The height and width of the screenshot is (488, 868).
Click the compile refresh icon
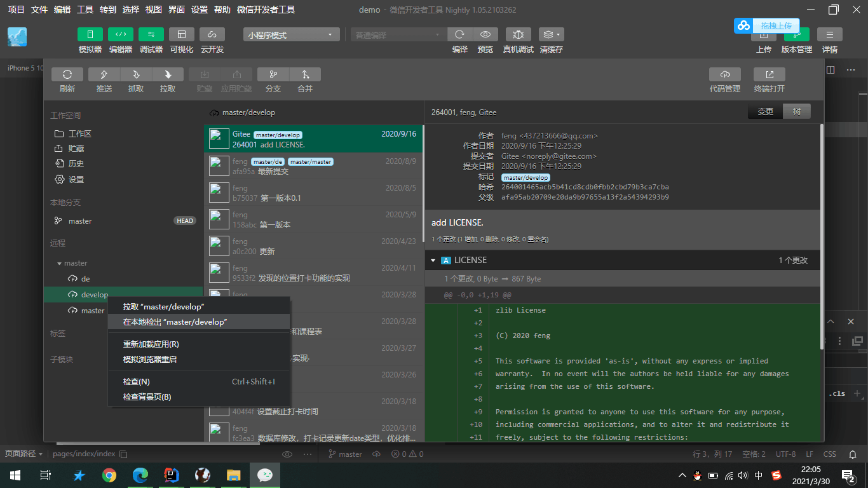coord(460,34)
